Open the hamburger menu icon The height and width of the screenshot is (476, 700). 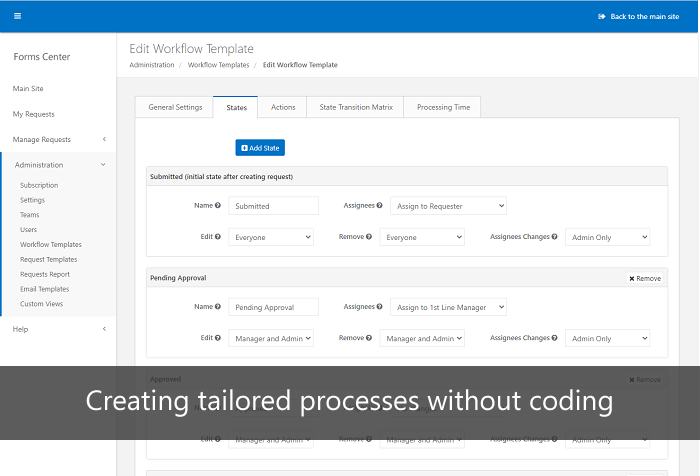point(17,16)
